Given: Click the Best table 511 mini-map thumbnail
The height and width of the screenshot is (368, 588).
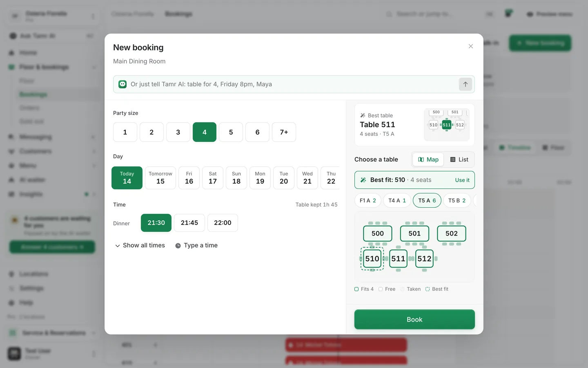Looking at the screenshot, I should [x=447, y=125].
